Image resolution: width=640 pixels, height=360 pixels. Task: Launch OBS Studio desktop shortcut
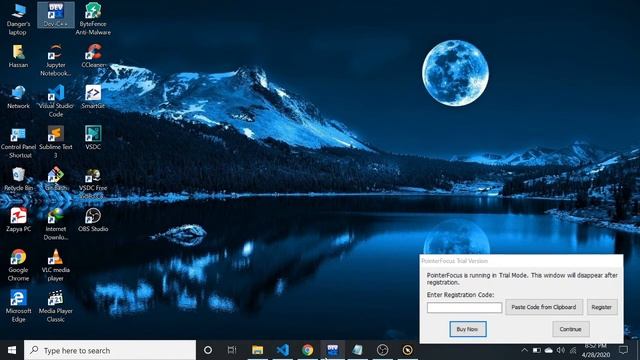[x=93, y=220]
